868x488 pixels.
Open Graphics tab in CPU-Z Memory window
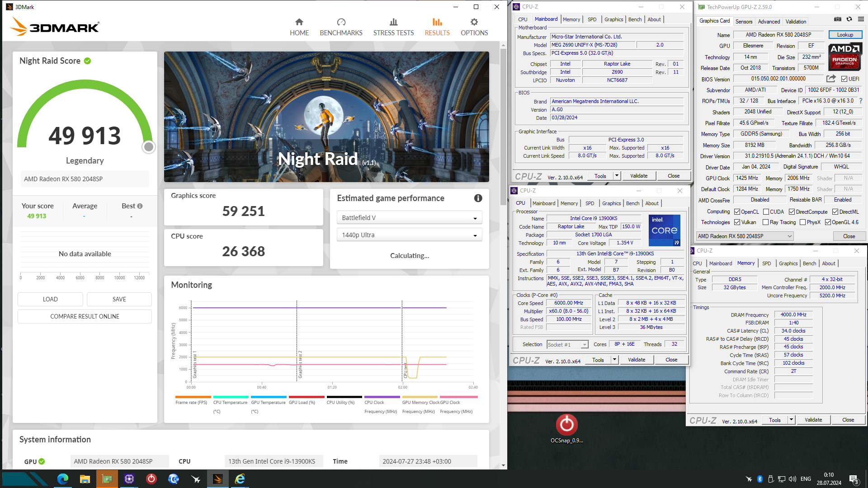click(788, 263)
